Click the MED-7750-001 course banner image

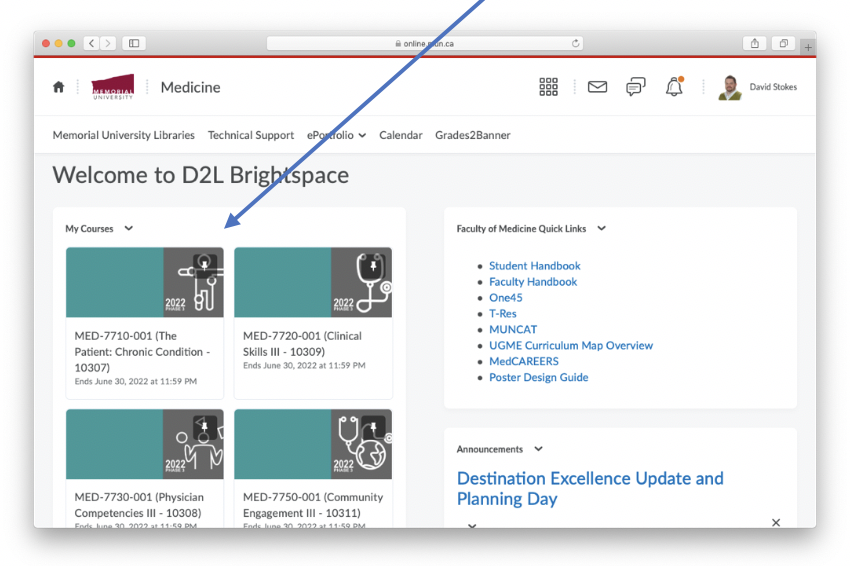pyautogui.click(x=313, y=444)
